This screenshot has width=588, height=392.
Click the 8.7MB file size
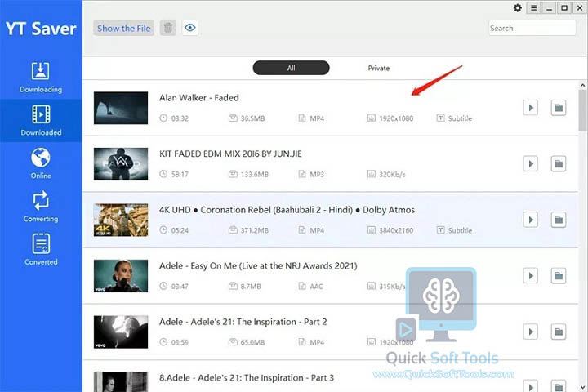click(251, 287)
